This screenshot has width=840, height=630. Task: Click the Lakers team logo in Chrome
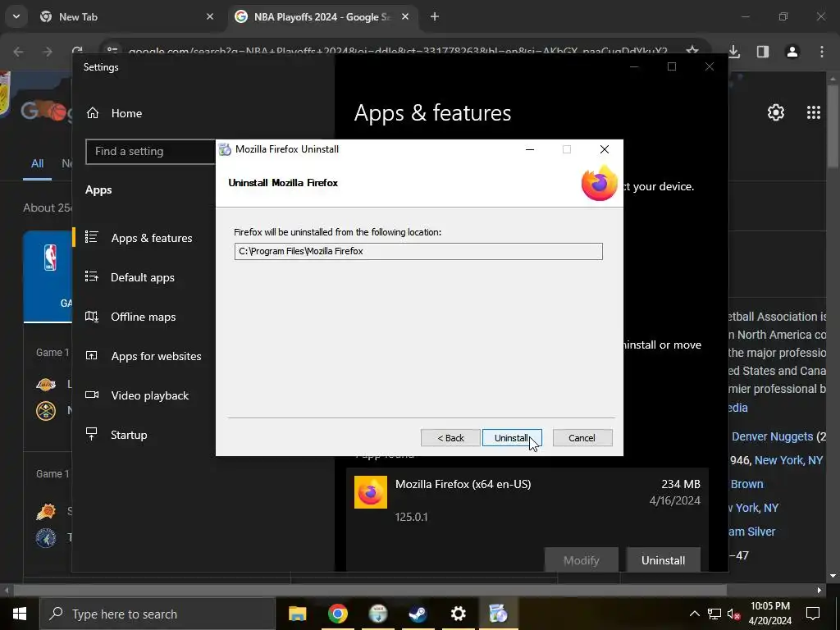tap(46, 384)
